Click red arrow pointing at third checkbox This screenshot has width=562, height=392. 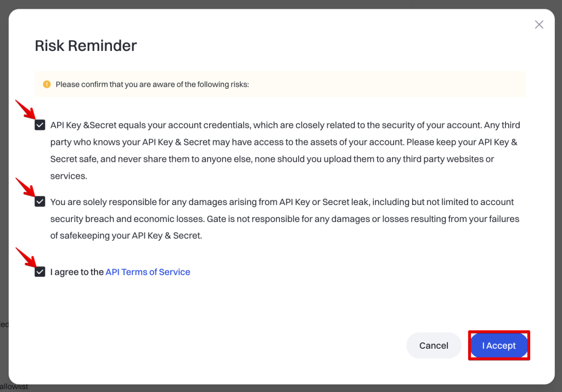[25, 257]
